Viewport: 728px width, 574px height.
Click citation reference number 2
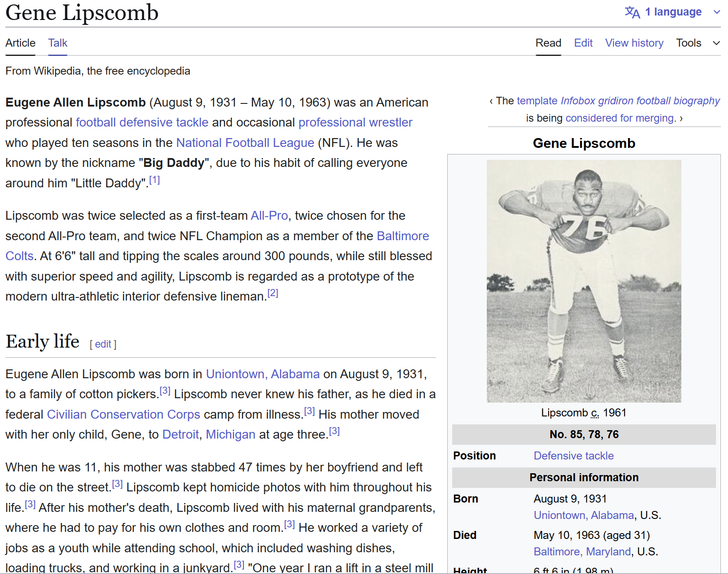(273, 293)
